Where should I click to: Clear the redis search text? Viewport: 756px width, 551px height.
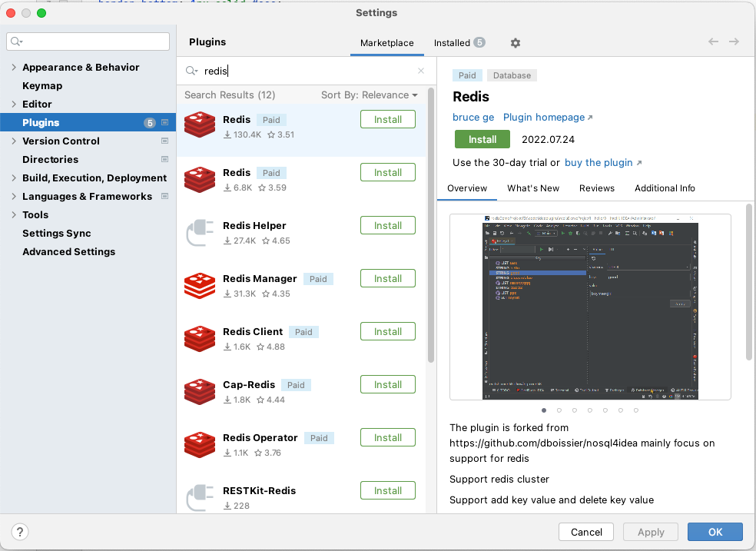click(x=421, y=71)
